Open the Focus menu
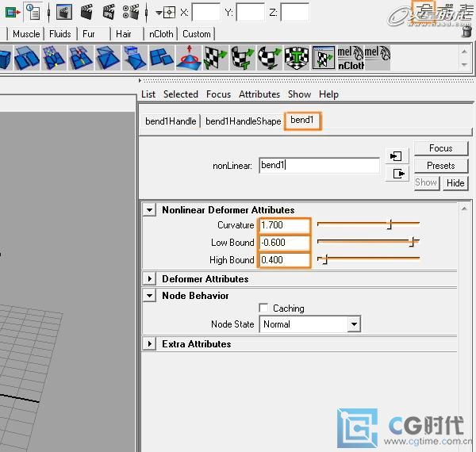 [219, 94]
